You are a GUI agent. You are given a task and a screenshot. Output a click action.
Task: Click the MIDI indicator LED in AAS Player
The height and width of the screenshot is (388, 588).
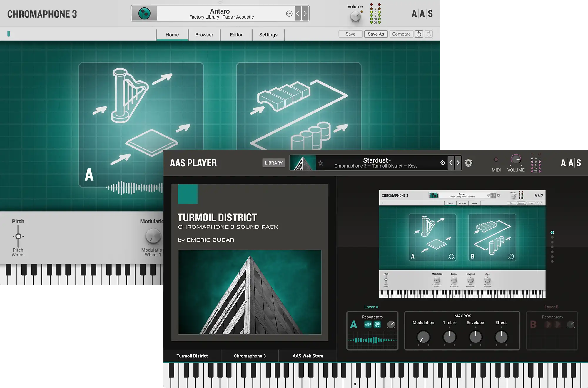point(496,160)
